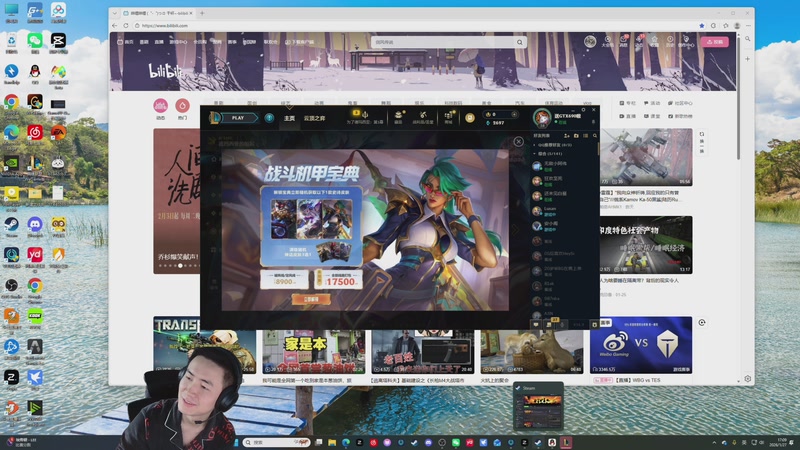Switch to the 云顶之弈 tab
Screen dimensions: 800x450
pyautogui.click(x=314, y=118)
